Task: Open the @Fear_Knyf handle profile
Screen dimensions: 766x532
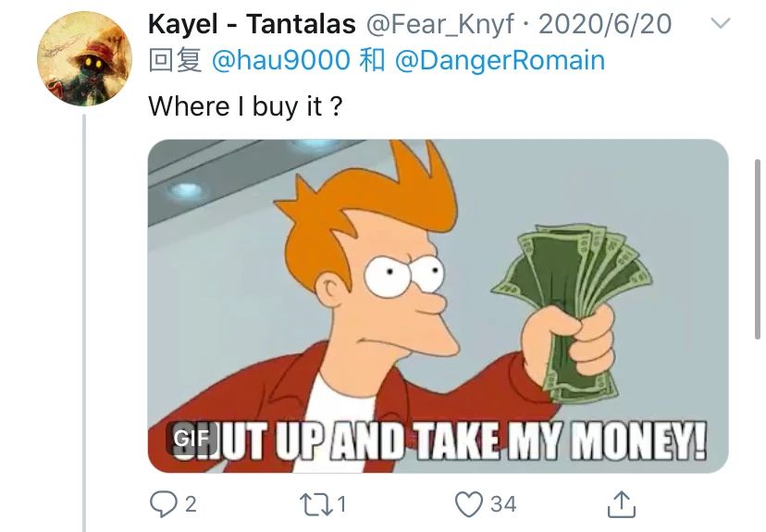Action: pyautogui.click(x=439, y=24)
